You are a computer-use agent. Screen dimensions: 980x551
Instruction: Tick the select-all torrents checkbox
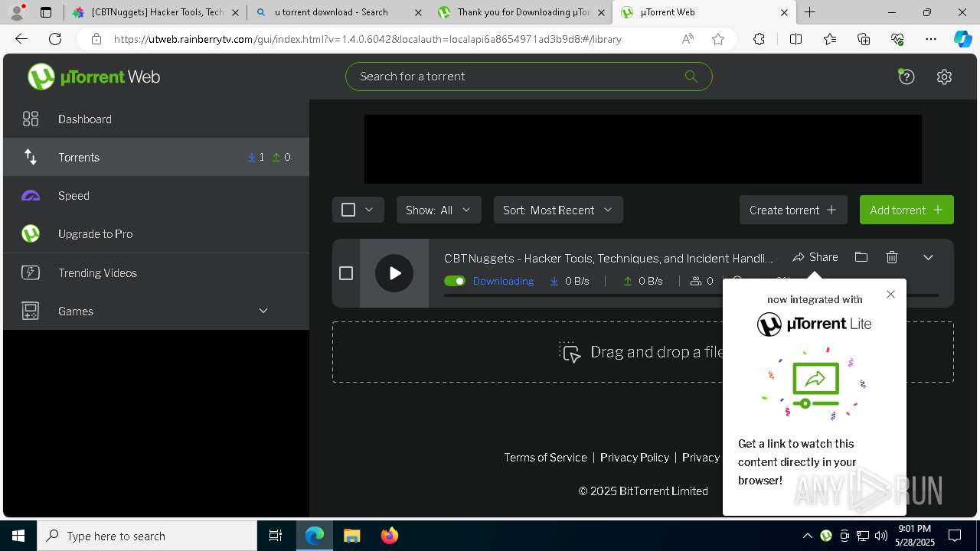click(348, 210)
